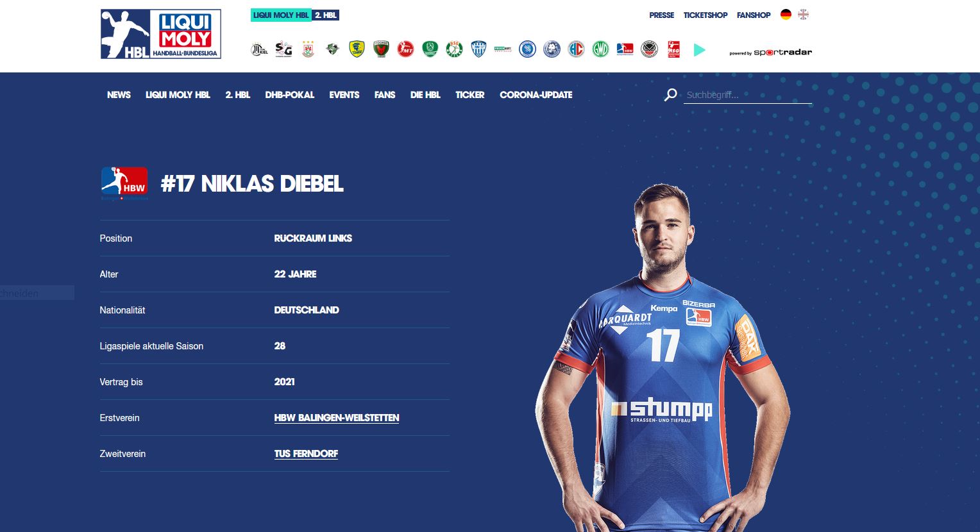Focus the Suchbegriff search field
Viewport: 980px width, 532px height.
(x=748, y=95)
